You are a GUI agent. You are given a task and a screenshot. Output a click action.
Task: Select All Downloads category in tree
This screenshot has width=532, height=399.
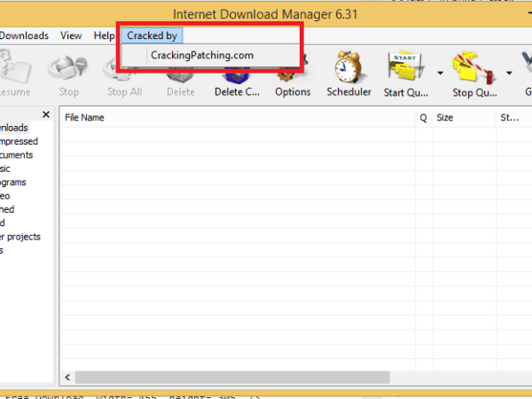point(14,128)
